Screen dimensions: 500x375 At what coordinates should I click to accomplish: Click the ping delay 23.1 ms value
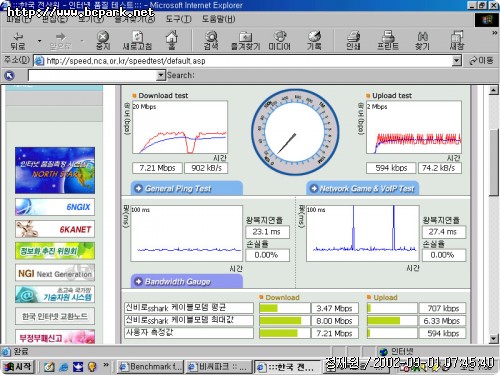pos(267,232)
